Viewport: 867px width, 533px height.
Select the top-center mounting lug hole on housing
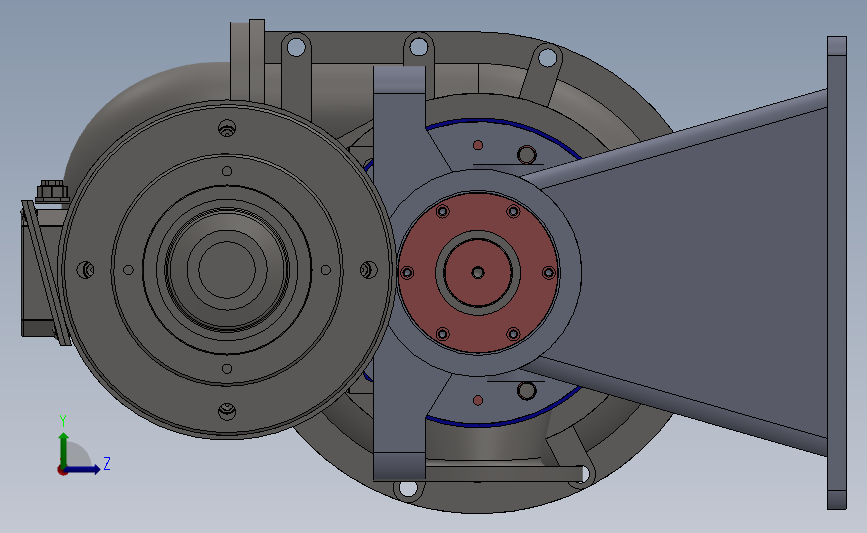[419, 47]
